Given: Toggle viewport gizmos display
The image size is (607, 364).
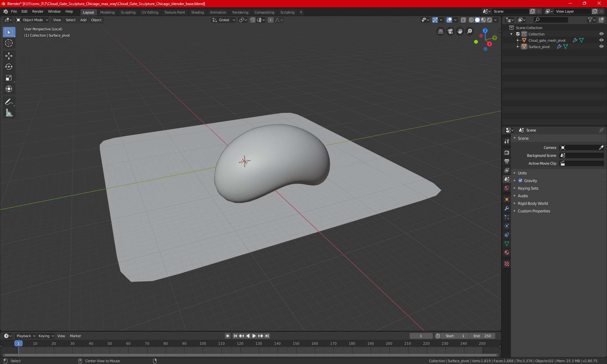Looking at the screenshot, I should 435,20.
